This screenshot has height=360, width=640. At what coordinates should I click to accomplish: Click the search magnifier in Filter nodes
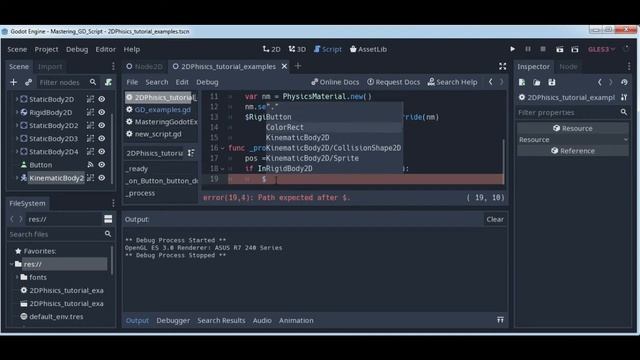93,82
